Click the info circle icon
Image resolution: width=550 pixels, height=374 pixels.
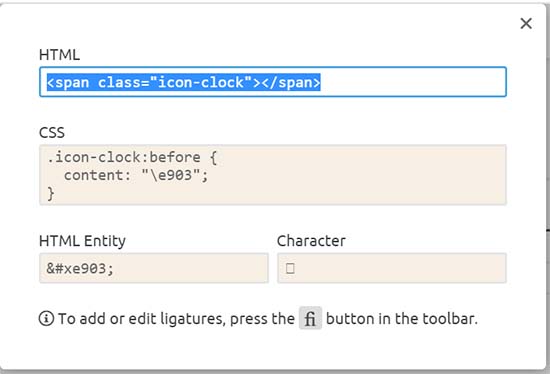[46, 319]
